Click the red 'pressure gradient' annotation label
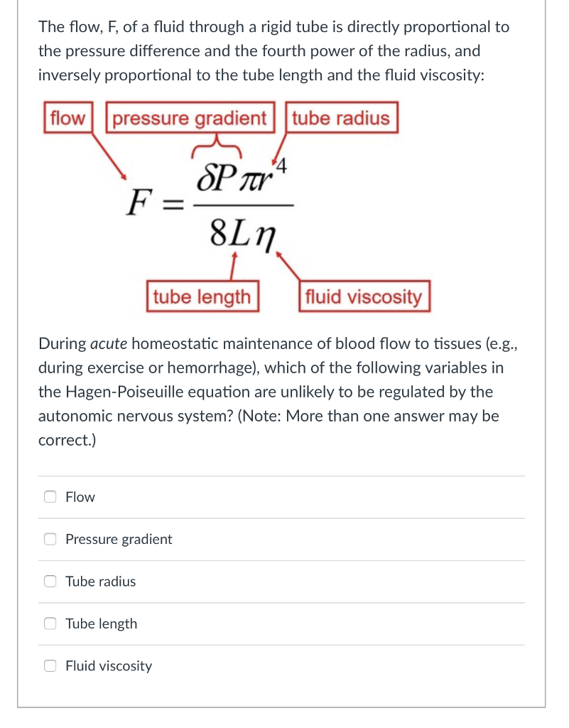This screenshot has width=569, height=728. click(x=190, y=118)
